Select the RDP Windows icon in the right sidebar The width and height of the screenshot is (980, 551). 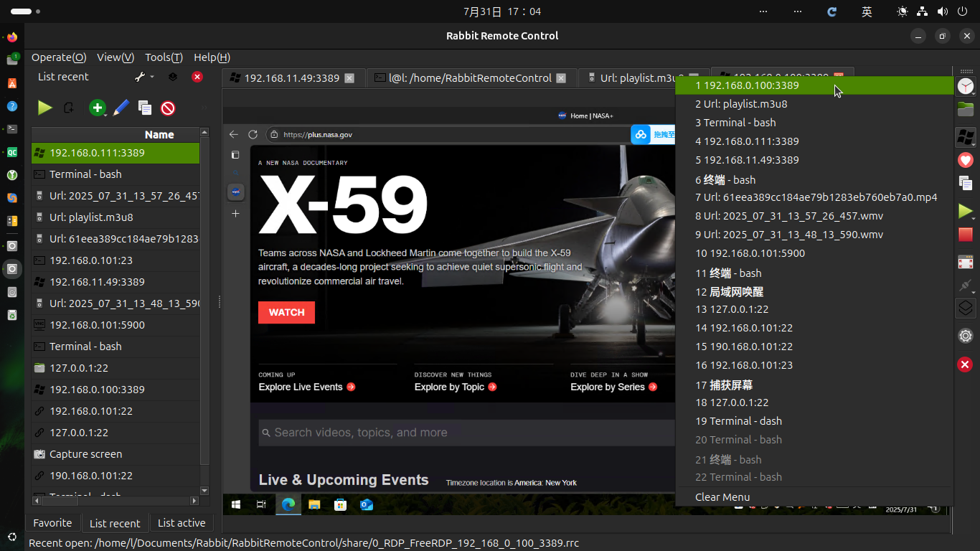pos(966,137)
